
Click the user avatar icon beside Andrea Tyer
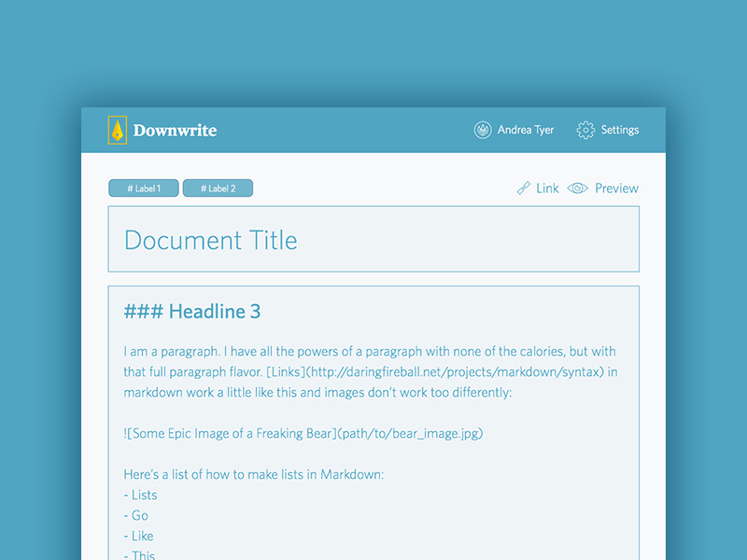tap(483, 130)
